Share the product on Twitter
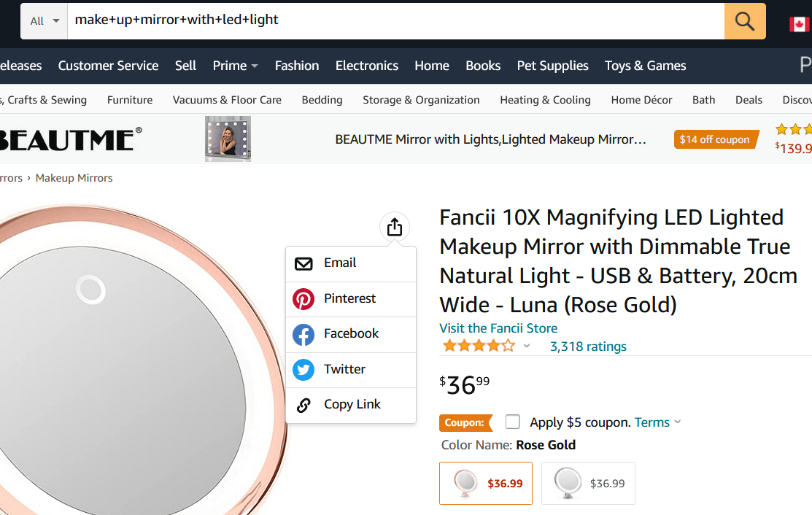Image resolution: width=812 pixels, height=515 pixels. (x=346, y=369)
